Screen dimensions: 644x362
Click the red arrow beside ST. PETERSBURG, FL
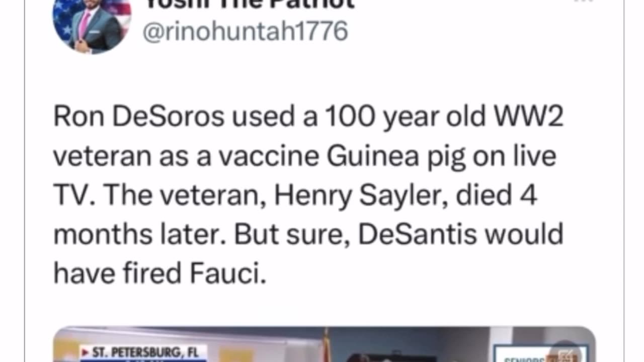tap(86, 352)
